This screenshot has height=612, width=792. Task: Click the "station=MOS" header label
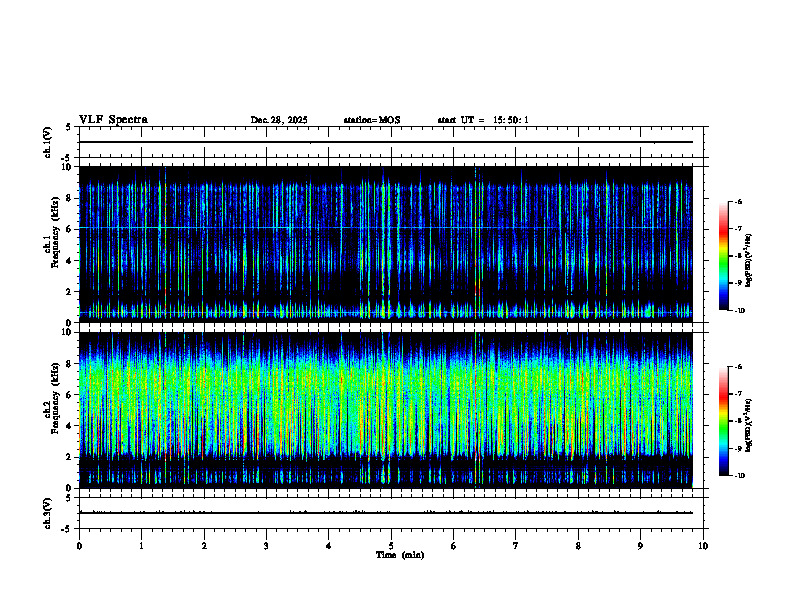[372, 120]
